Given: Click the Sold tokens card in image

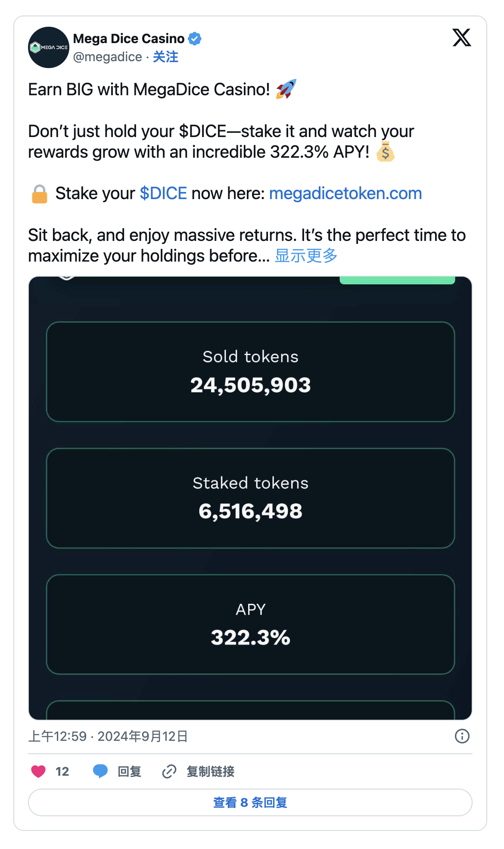Looking at the screenshot, I should click(x=250, y=371).
